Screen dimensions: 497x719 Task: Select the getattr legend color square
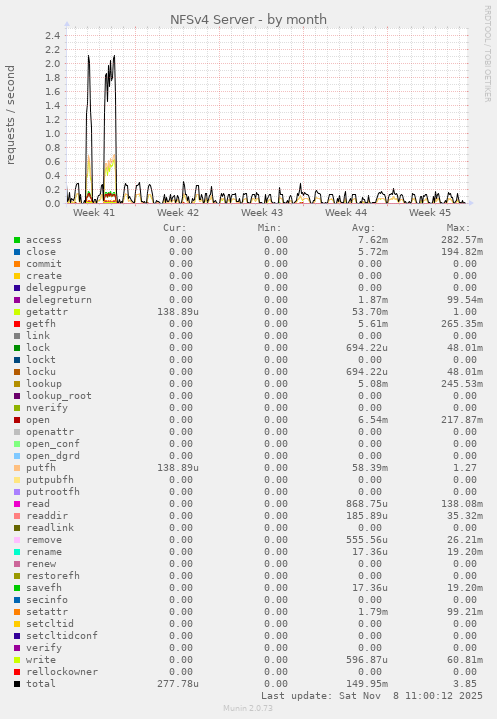tap(17, 312)
